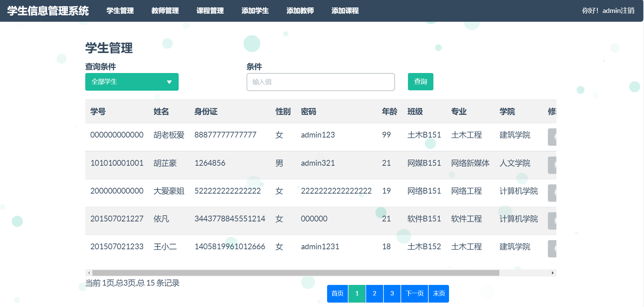
Task: Jump to 末页 last page
Action: tap(439, 293)
